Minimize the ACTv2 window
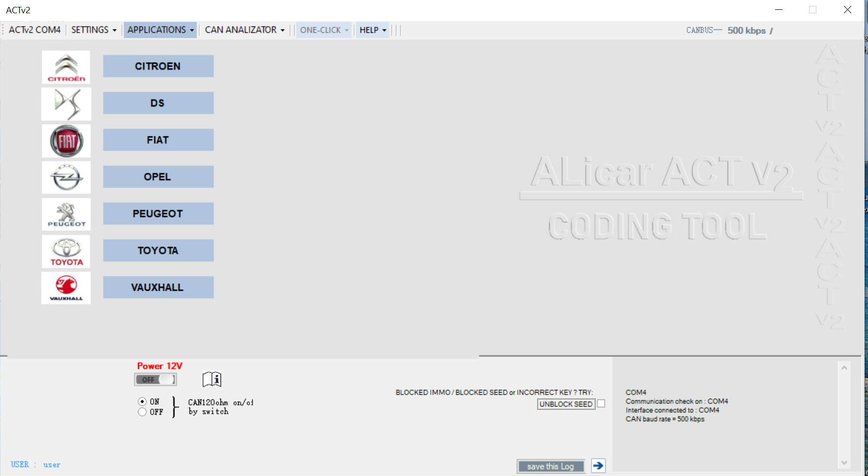 [779, 10]
